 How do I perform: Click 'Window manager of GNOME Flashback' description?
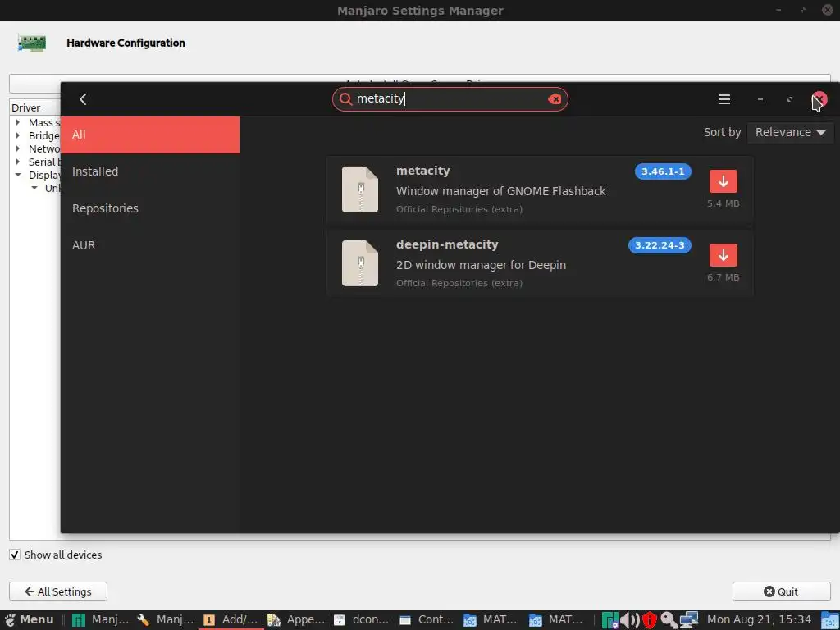(x=500, y=191)
